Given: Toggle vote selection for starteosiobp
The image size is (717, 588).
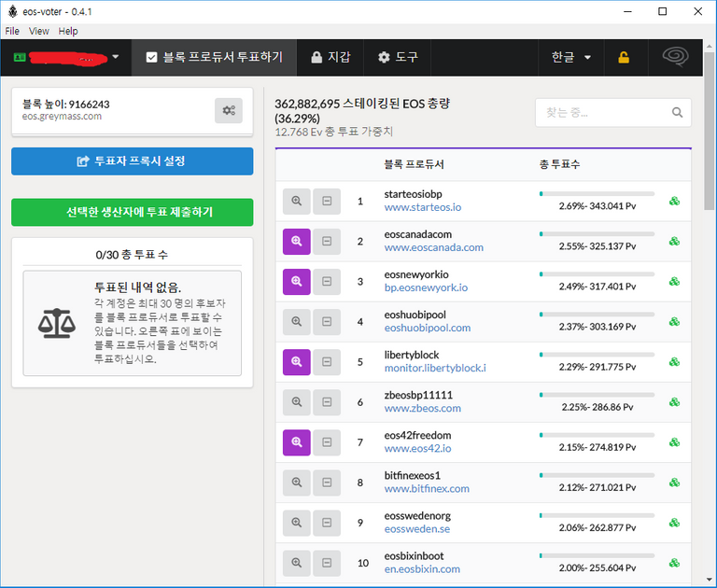Looking at the screenshot, I should [x=327, y=202].
